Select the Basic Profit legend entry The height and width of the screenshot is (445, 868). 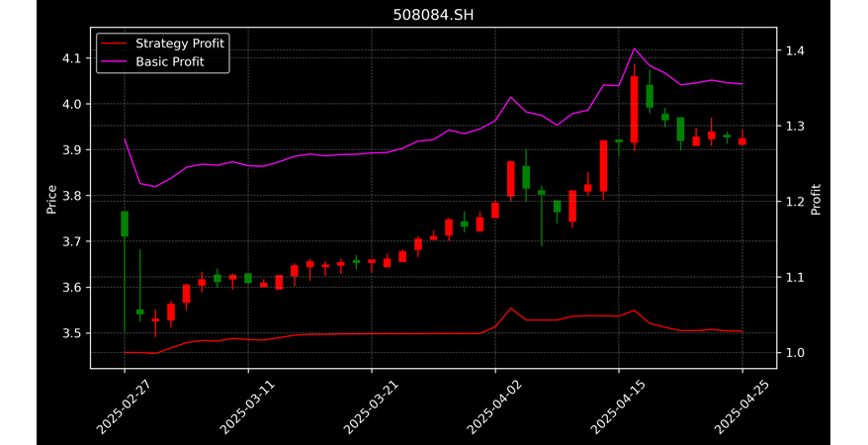[152, 62]
